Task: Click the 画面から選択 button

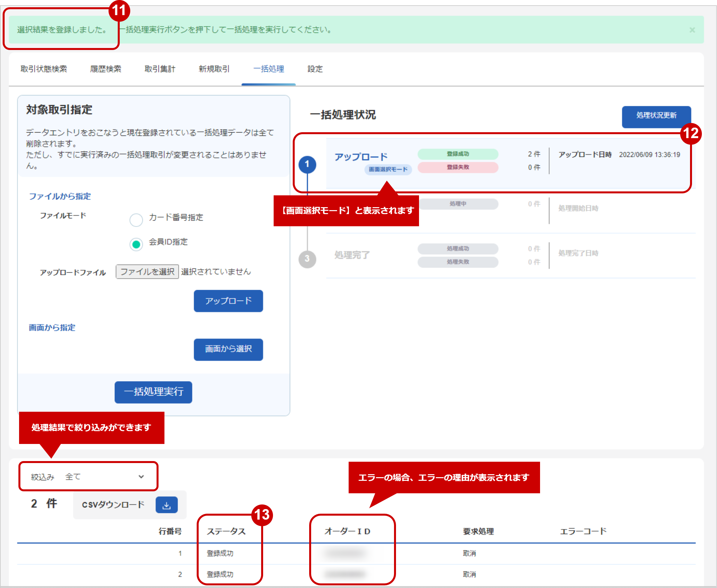Action: (x=228, y=349)
